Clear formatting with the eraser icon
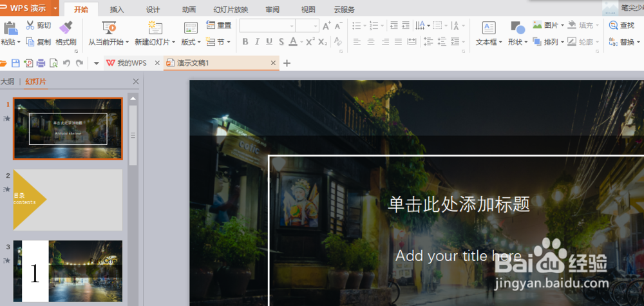644x306 pixels. pyautogui.click(x=337, y=41)
